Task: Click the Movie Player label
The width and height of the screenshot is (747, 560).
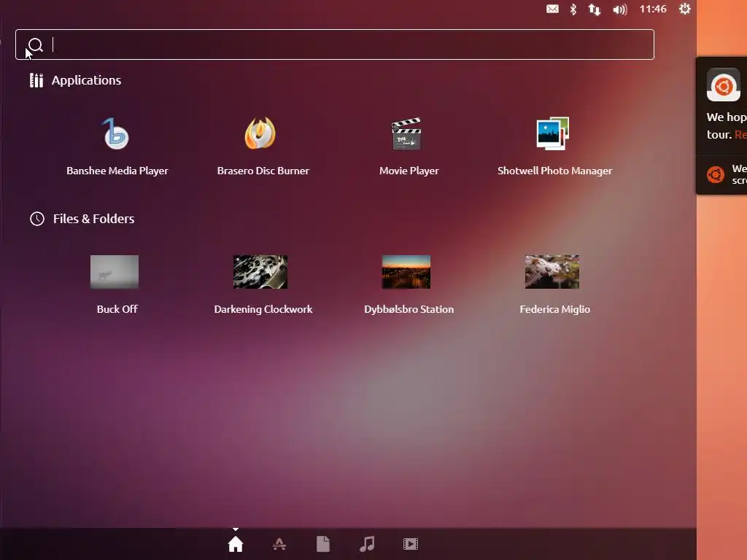Action: click(409, 171)
